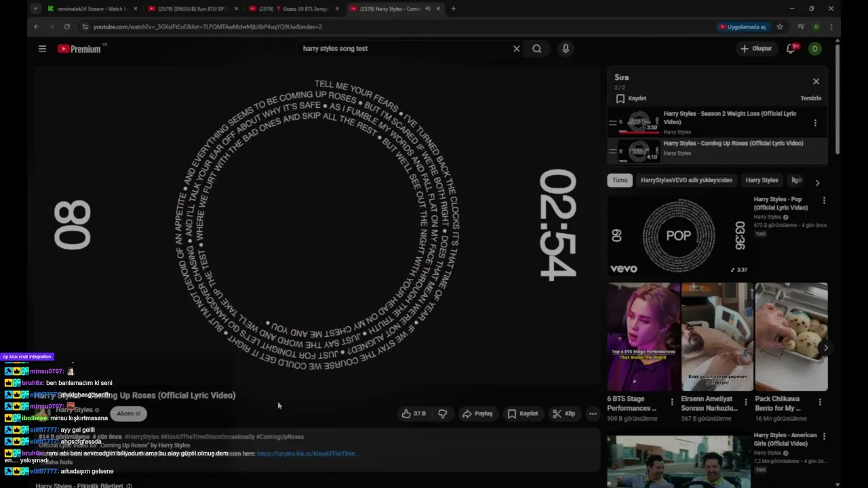Open options for Pack Chikawa Bento short
The image size is (868, 488).
click(820, 402)
